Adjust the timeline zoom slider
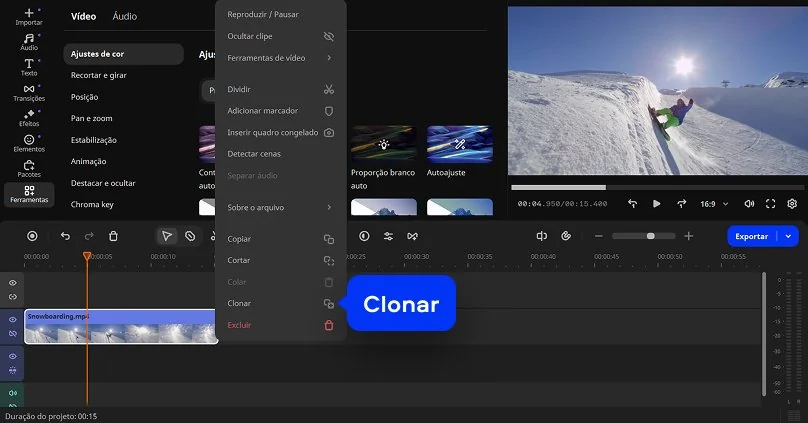The height and width of the screenshot is (423, 808). (x=651, y=236)
